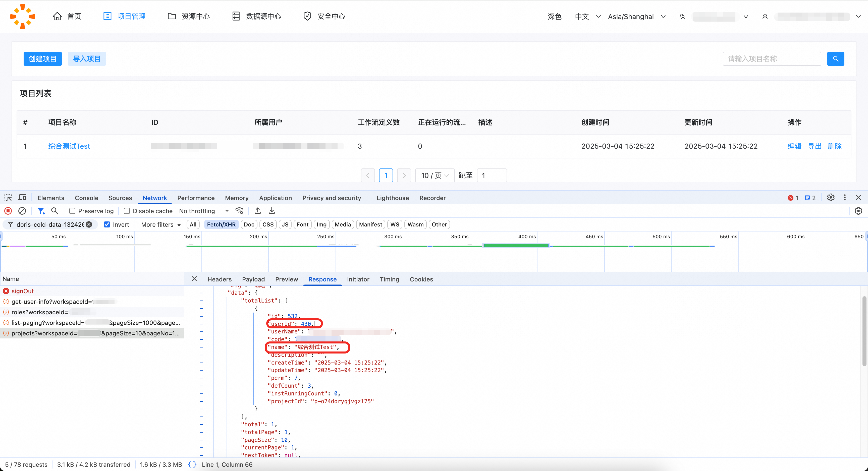Open the Asia/Shanghai timezone dropdown

tap(636, 17)
